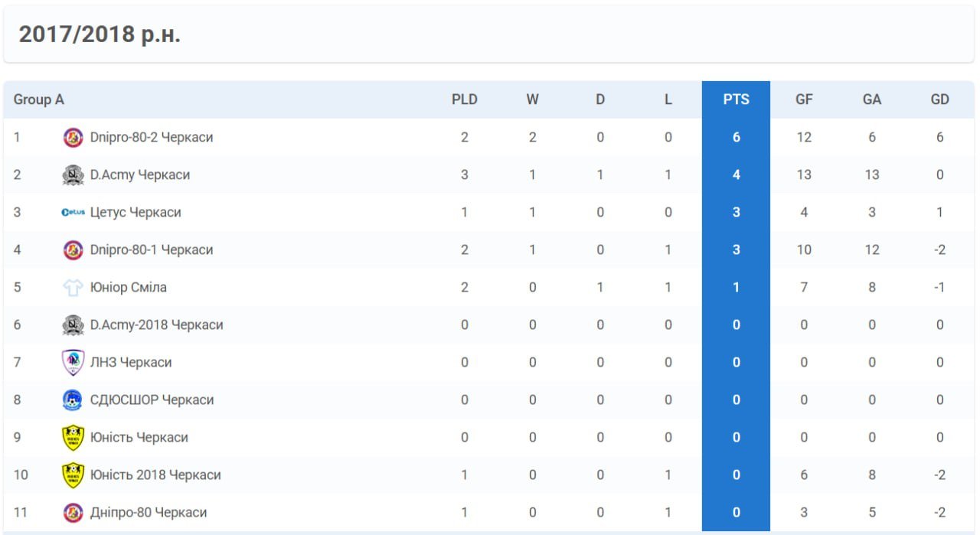Click the Юність Черкаси yellow shield logo

(x=73, y=438)
